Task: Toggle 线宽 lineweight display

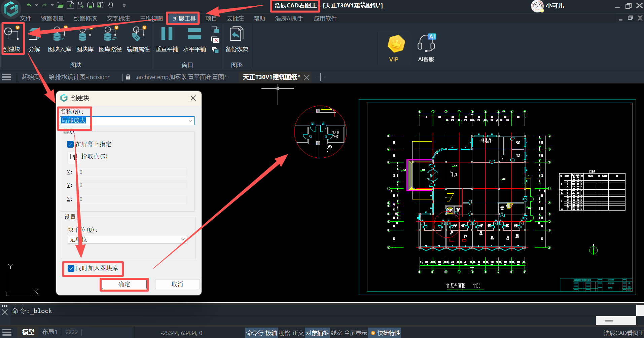Action: point(336,333)
